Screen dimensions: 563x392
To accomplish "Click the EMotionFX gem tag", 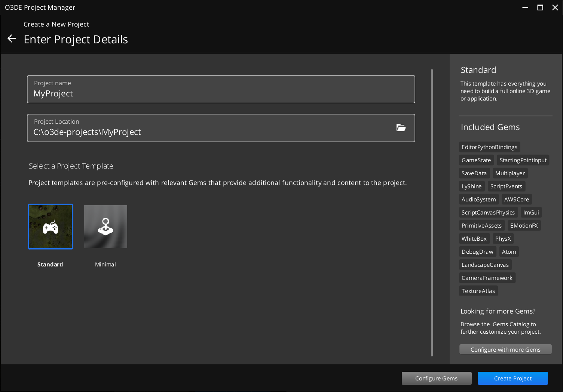I will pyautogui.click(x=524, y=225).
